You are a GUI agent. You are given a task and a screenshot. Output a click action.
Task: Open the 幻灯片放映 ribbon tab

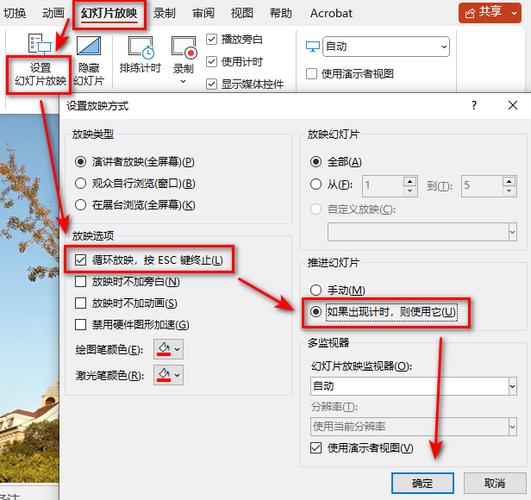click(x=109, y=13)
